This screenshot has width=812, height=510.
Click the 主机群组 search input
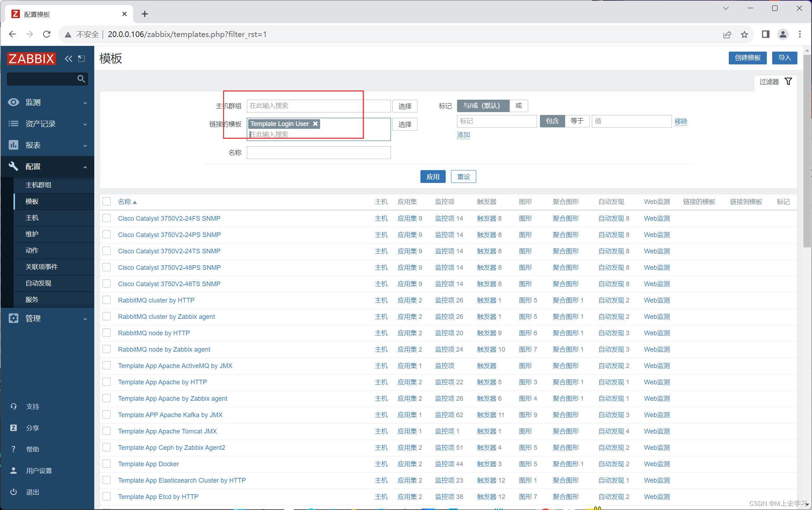(319, 106)
